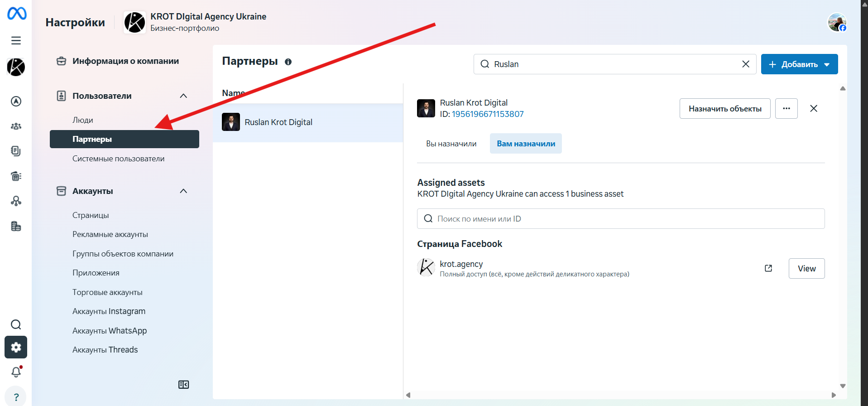Image resolution: width=868 pixels, height=406 pixels.
Task: Click the scroll down arrow of details panel
Action: (x=843, y=386)
